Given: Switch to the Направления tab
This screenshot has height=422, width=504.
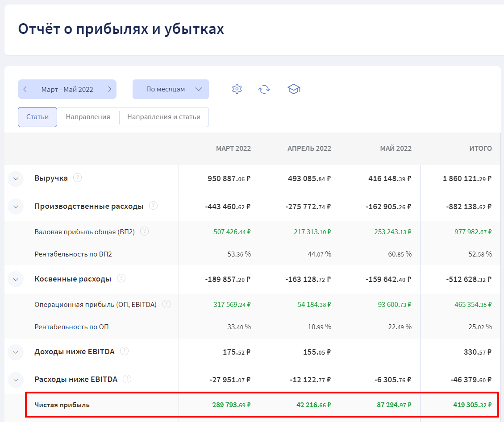Looking at the screenshot, I should [88, 117].
